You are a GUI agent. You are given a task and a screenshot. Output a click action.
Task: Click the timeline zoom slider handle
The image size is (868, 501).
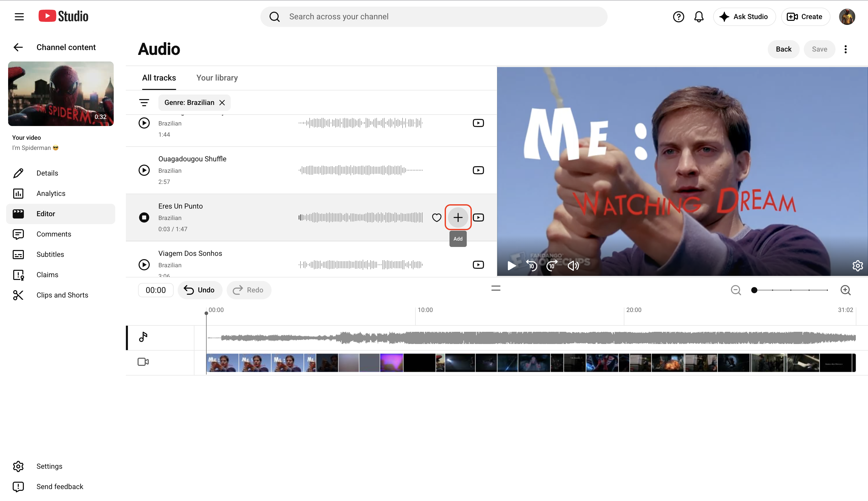(x=754, y=290)
